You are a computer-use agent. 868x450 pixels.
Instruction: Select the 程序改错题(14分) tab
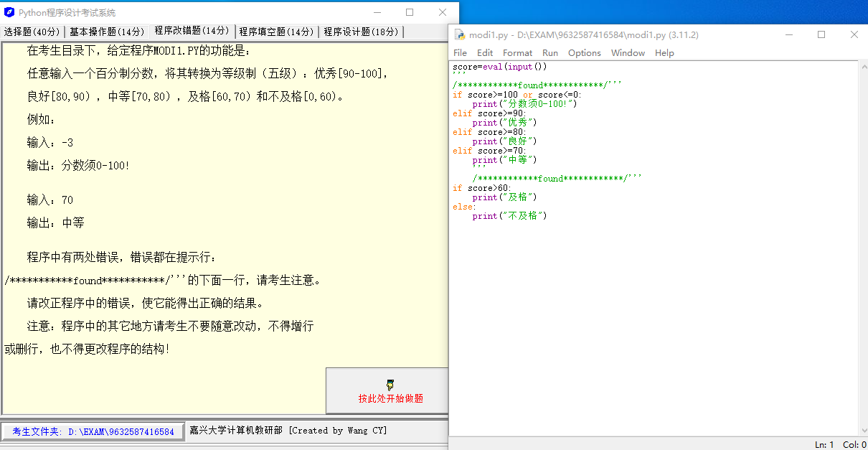(192, 31)
